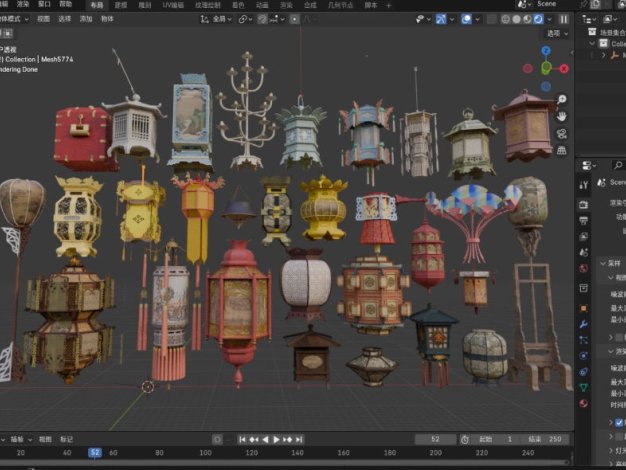This screenshot has width=626, height=470.
Task: Open the Output properties tab icon
Action: (x=584, y=223)
